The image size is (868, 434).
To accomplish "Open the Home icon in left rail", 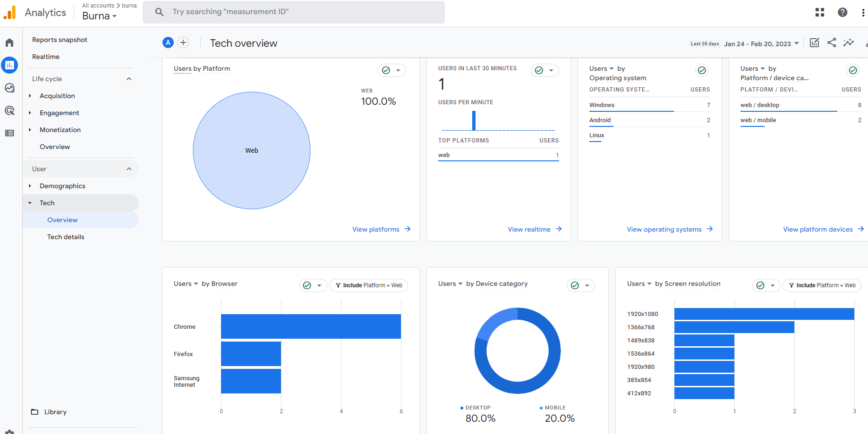I will coord(9,43).
